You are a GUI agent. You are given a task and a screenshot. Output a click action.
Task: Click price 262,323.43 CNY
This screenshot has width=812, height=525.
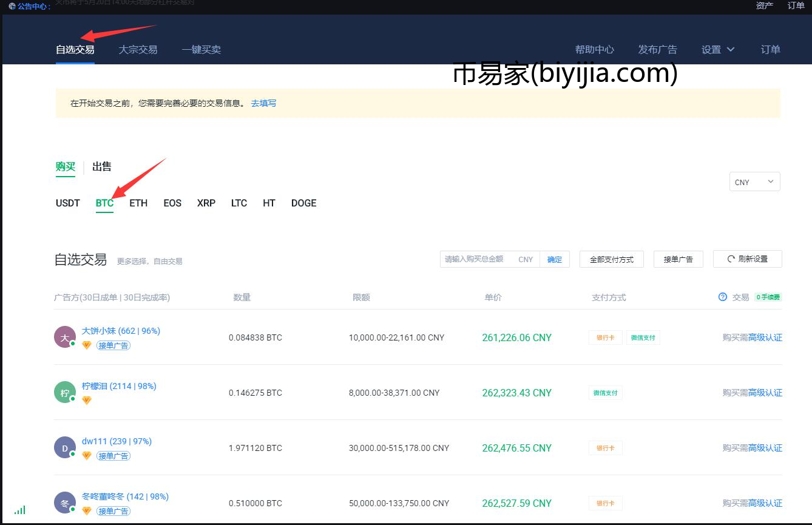[x=517, y=393]
